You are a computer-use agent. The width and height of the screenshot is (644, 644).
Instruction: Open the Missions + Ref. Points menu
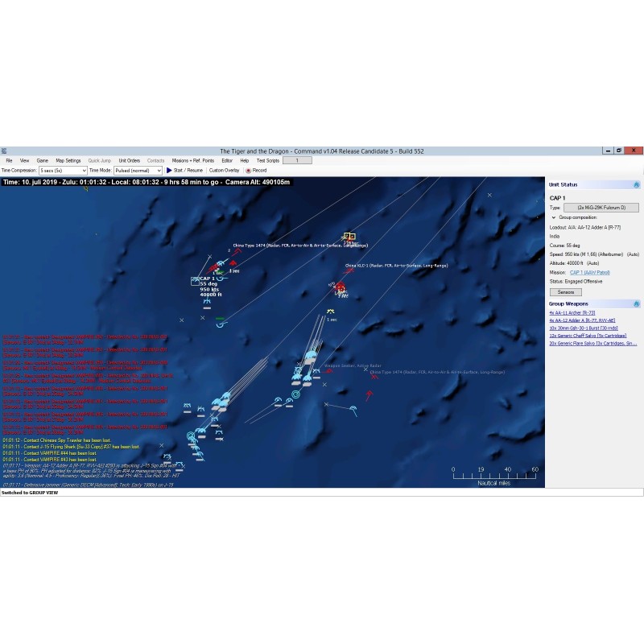(x=192, y=161)
